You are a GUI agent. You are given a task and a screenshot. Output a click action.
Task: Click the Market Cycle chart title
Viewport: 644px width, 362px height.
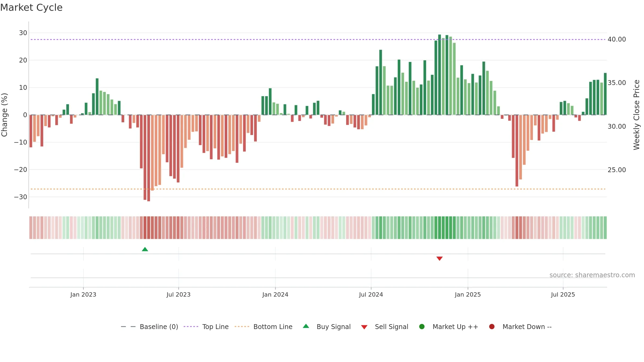pyautogui.click(x=31, y=8)
